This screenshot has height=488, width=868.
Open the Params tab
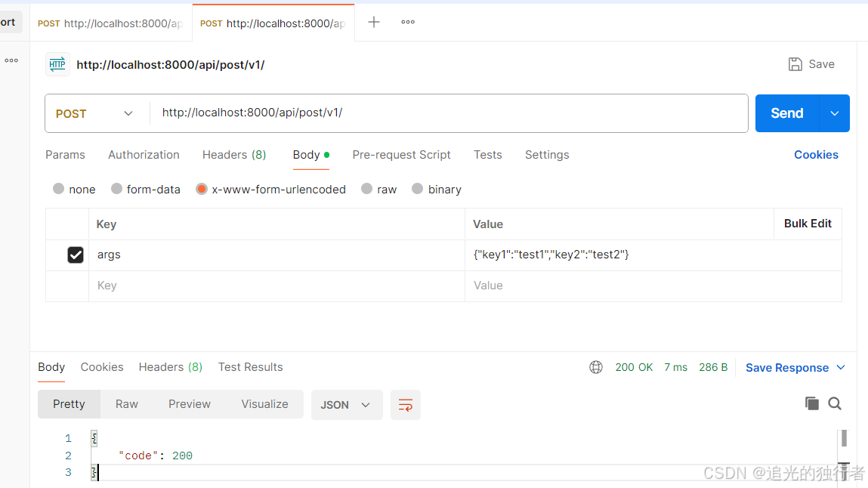(65, 155)
